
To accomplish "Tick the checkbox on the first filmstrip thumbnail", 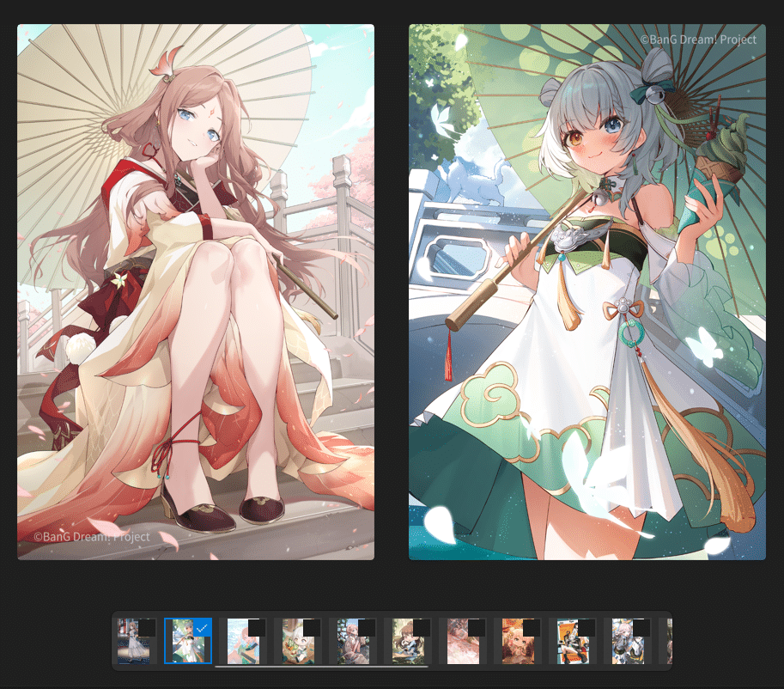I will (147, 627).
